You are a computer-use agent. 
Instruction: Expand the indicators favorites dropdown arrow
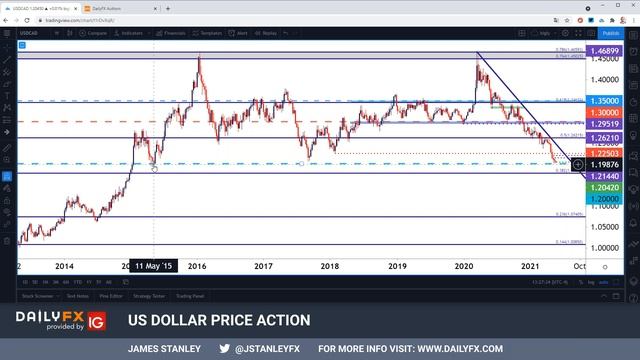(x=149, y=33)
